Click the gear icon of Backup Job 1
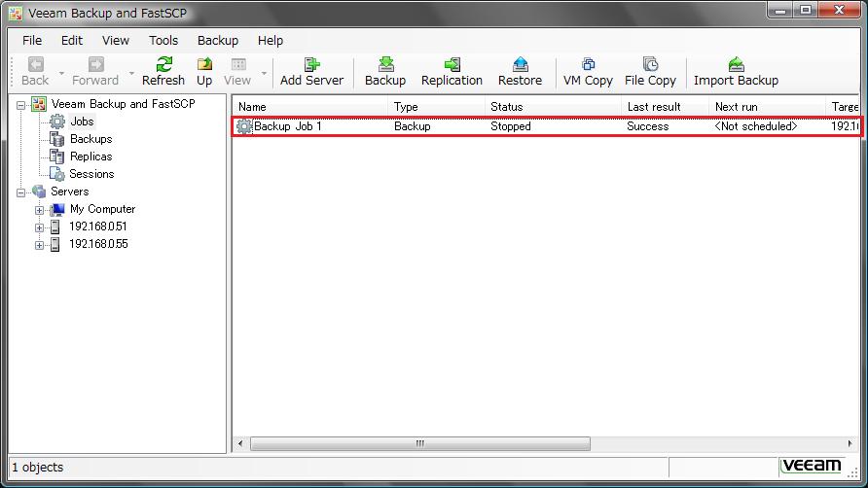 [243, 126]
